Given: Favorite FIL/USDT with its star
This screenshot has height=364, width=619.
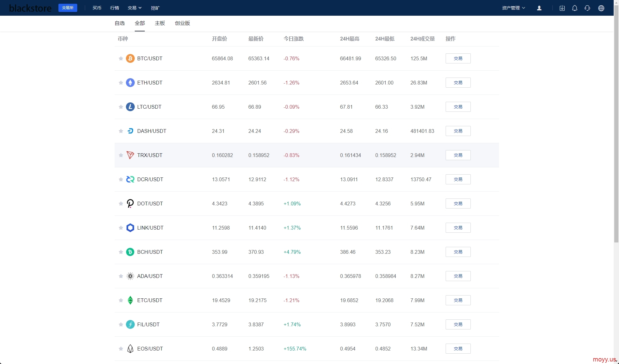Looking at the screenshot, I should click(121, 324).
